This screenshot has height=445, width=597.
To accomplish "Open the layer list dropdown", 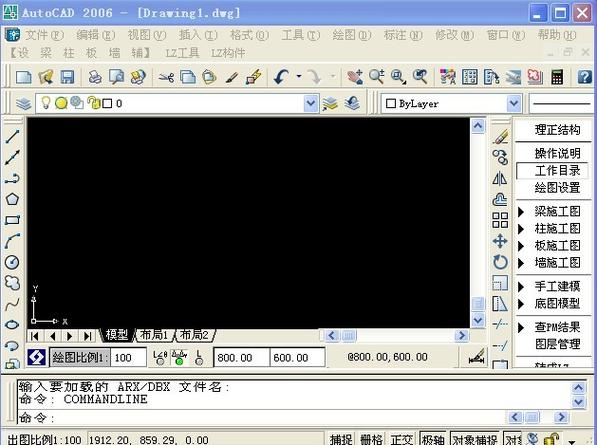I will (311, 103).
